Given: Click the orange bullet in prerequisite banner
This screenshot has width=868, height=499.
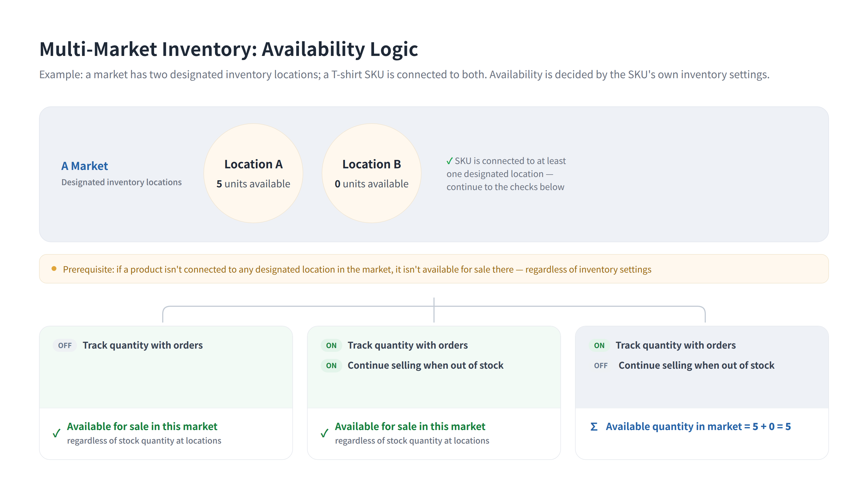Looking at the screenshot, I should point(54,269).
